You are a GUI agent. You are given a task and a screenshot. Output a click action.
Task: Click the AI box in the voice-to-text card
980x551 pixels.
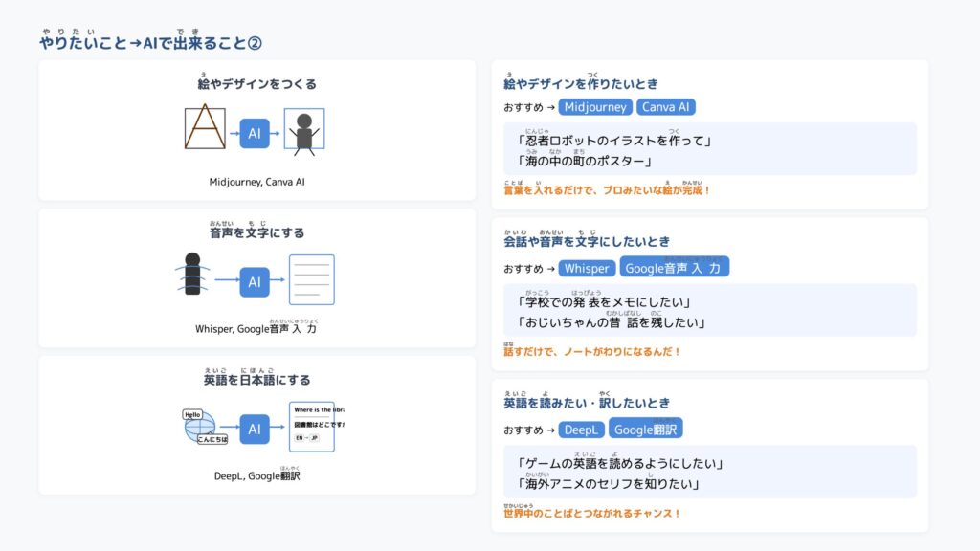255,282
